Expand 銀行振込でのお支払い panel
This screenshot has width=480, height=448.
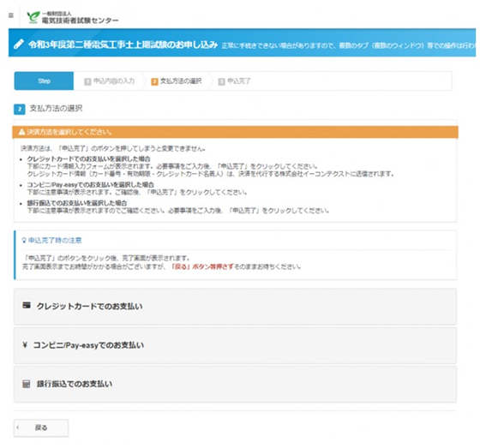pos(235,384)
